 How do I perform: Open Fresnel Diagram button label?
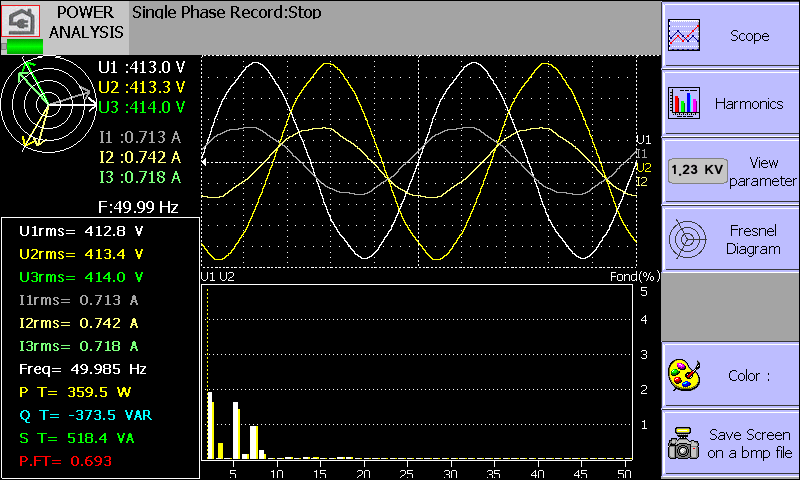[x=753, y=239]
